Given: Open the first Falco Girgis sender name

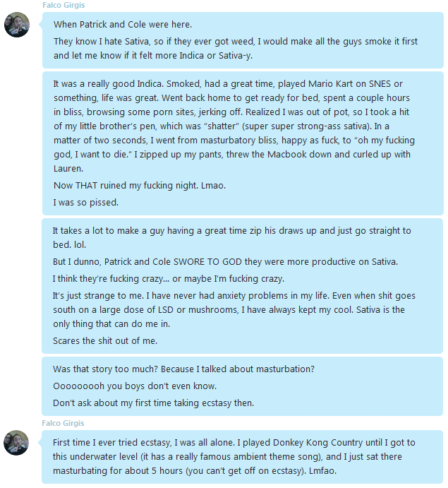Looking at the screenshot, I should (x=63, y=5).
